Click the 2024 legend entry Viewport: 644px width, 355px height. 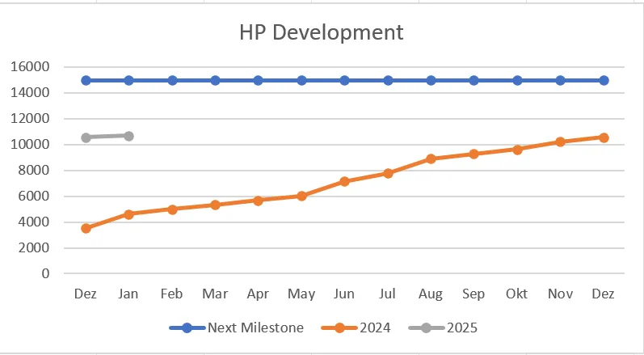click(x=356, y=328)
